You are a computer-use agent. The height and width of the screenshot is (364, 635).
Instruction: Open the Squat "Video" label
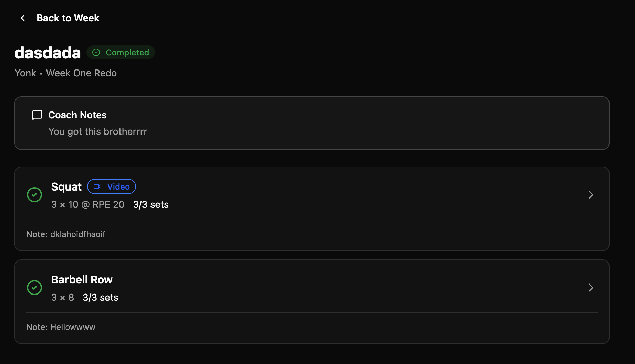click(x=118, y=186)
